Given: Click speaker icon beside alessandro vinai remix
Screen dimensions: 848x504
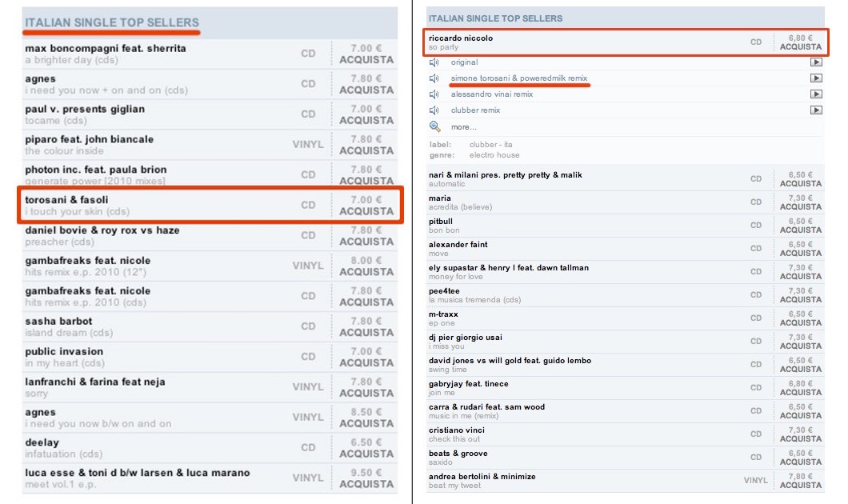Looking at the screenshot, I should pos(434,94).
